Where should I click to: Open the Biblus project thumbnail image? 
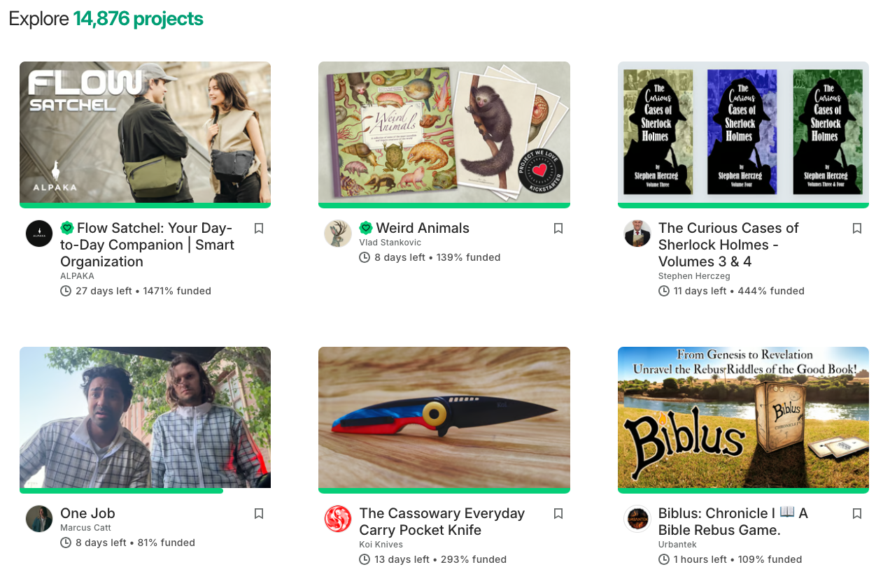click(743, 417)
